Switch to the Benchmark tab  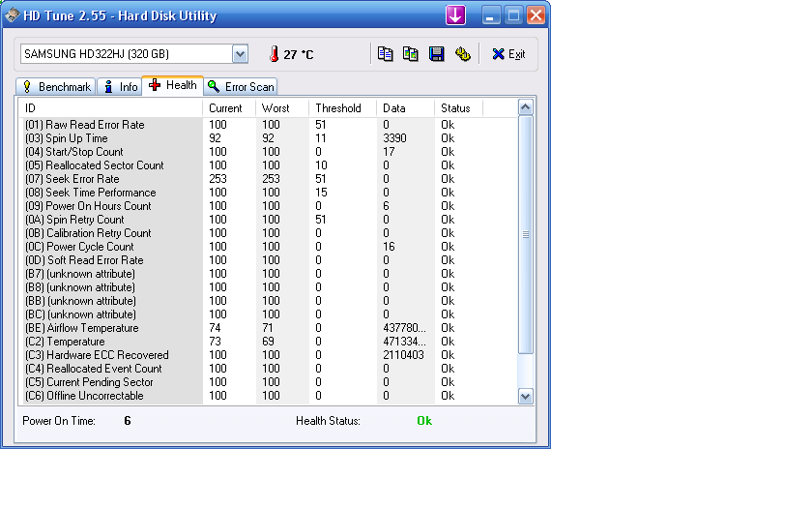[x=56, y=86]
